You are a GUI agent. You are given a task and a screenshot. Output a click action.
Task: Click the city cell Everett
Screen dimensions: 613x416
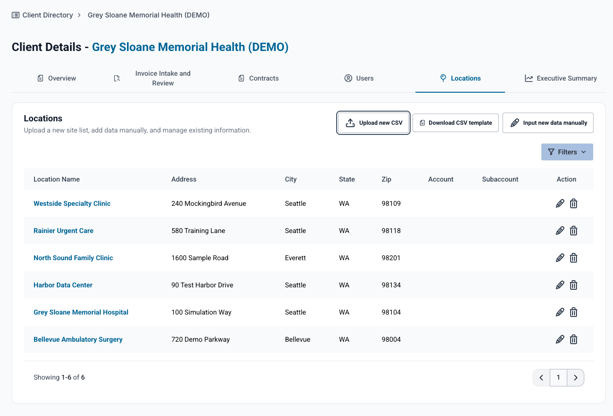tap(295, 258)
